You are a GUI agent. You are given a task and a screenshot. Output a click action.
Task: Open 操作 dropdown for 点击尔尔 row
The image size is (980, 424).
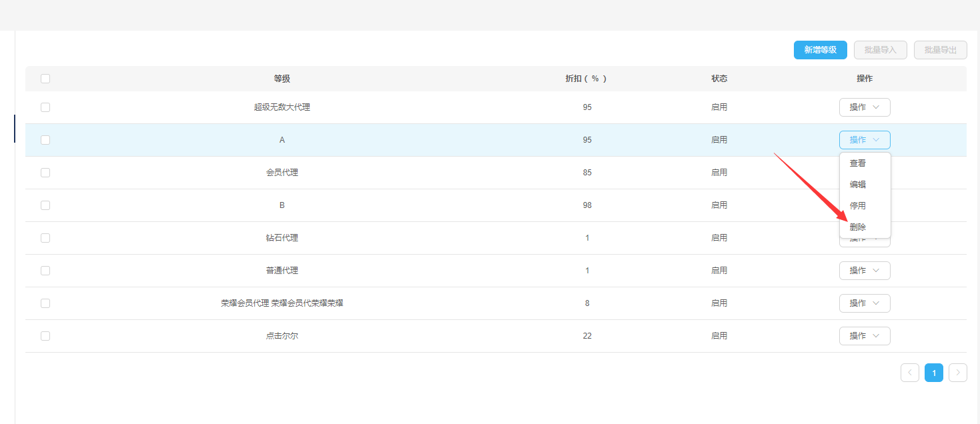coord(865,336)
